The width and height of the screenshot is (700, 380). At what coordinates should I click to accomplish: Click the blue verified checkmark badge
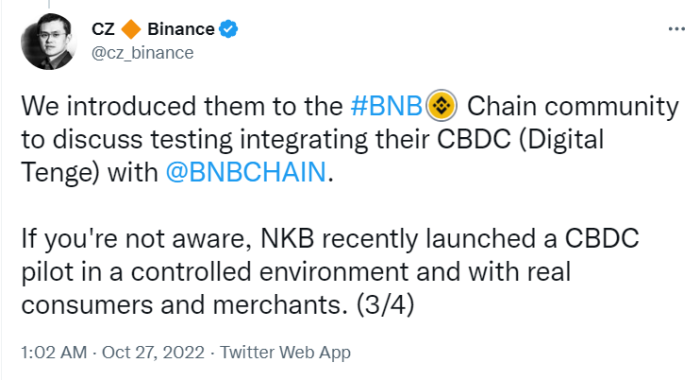point(228,29)
